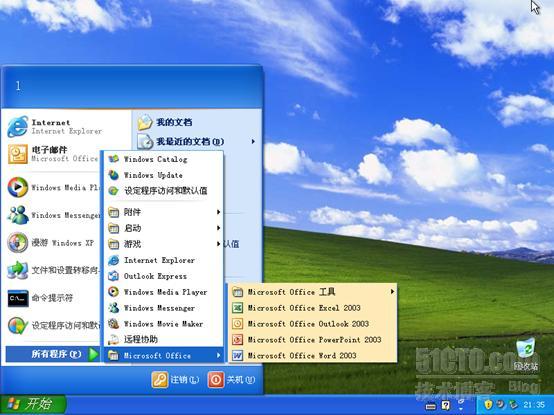Click 注销 log off button
Image resolution: width=554 pixels, height=415 pixels.
click(176, 380)
